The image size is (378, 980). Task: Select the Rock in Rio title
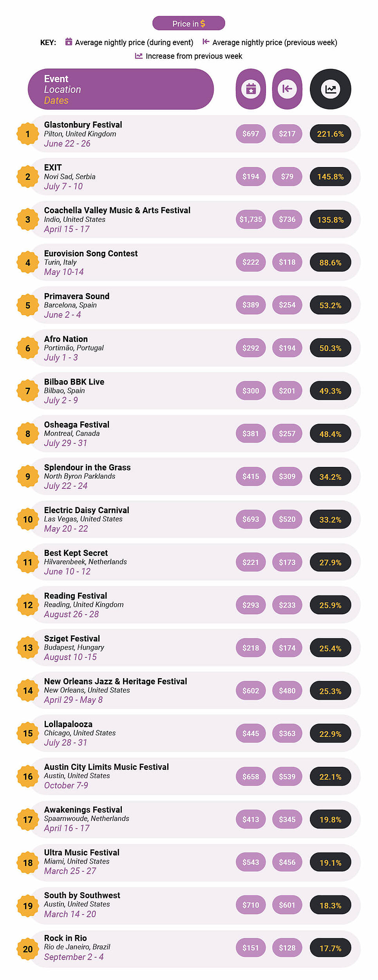click(65, 938)
